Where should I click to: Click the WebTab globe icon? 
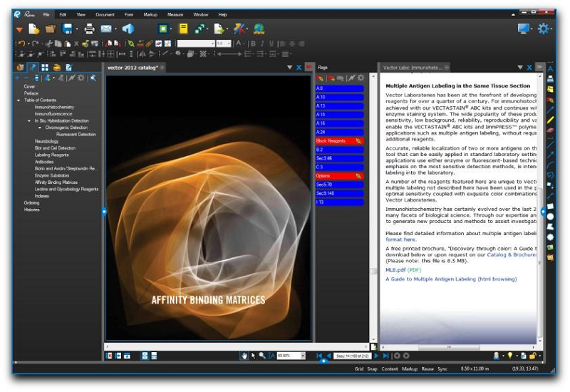click(x=259, y=29)
